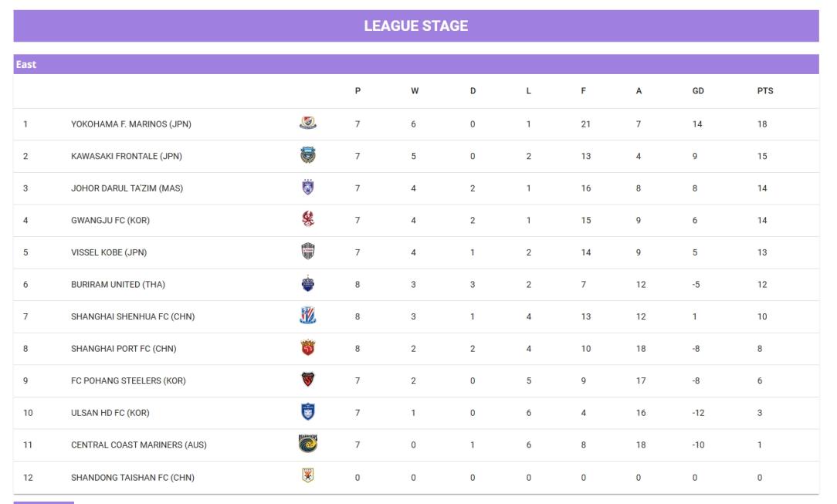Click the Shanghai Shenhua club crest
The width and height of the screenshot is (837, 504).
pos(307,316)
